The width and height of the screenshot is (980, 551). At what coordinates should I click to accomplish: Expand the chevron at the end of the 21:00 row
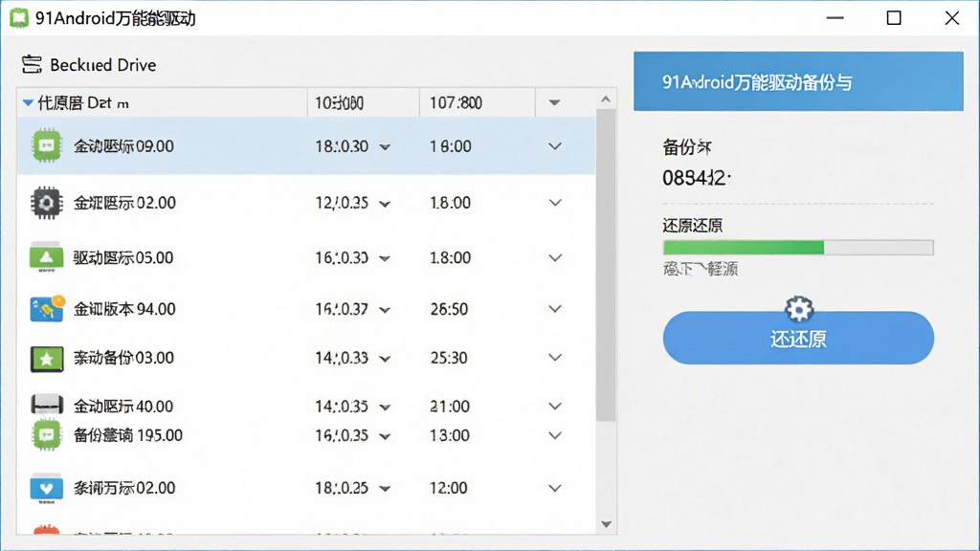(555, 406)
